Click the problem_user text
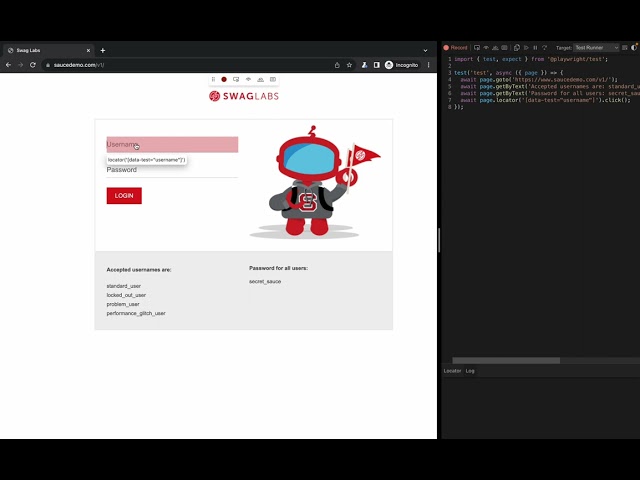This screenshot has height=480, width=640. point(123,304)
